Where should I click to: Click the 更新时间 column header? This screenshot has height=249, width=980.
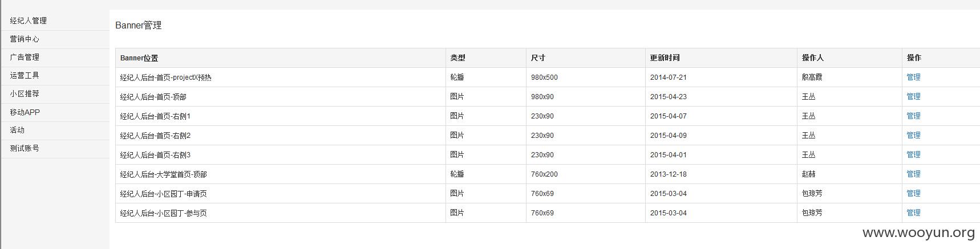(x=665, y=58)
